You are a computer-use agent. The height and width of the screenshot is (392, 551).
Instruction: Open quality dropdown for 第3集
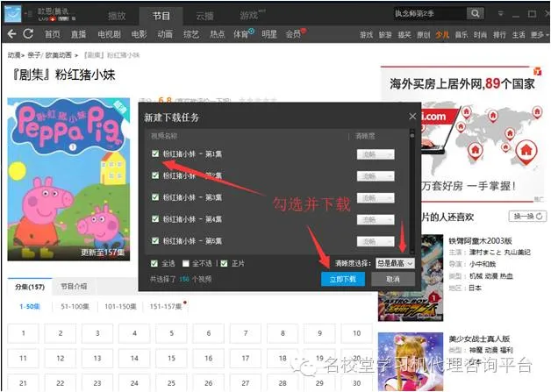(376, 198)
